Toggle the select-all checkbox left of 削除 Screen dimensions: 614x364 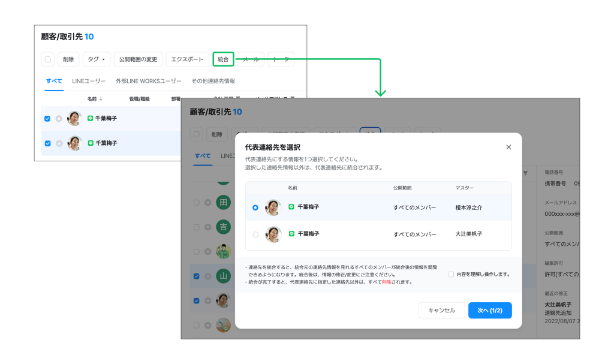click(48, 59)
